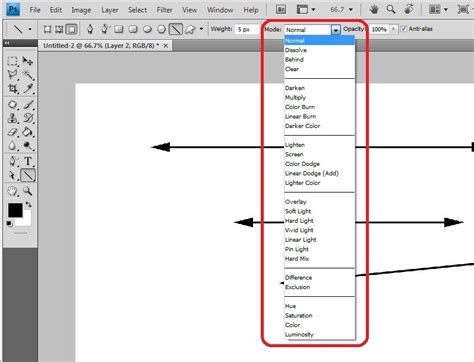The height and width of the screenshot is (362, 474).
Task: Open the tool preset picker dropdown
Action: click(30, 29)
